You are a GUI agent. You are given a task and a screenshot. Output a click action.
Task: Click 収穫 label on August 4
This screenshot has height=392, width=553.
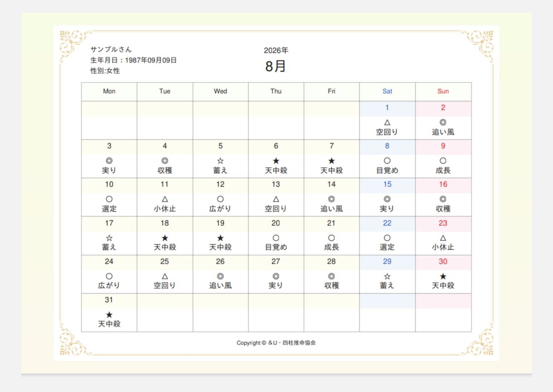tap(165, 170)
